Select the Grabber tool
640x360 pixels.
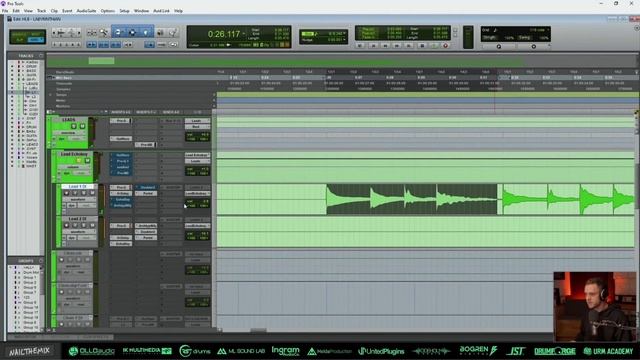pyautogui.click(x=146, y=32)
